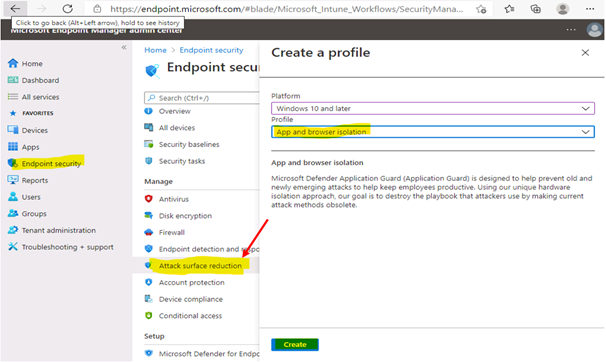Open the Platform dropdown

(x=433, y=108)
